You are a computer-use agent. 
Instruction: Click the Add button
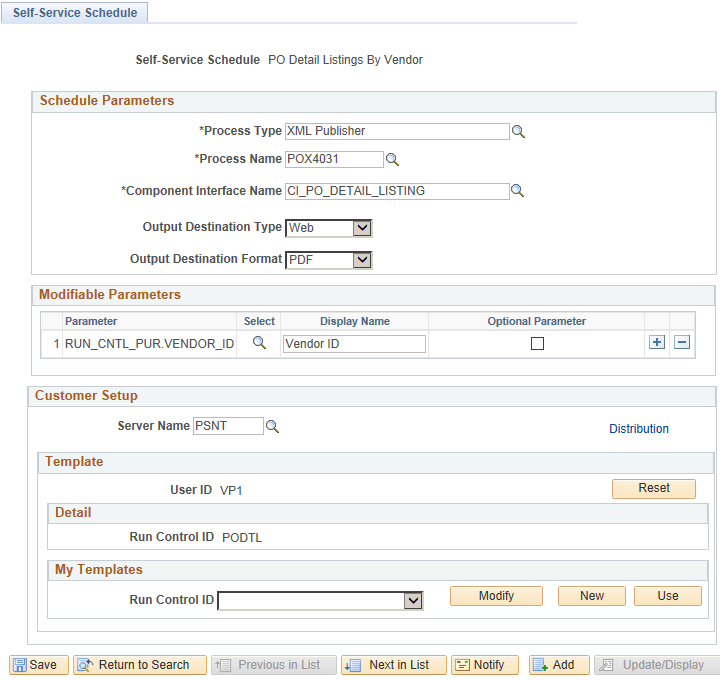(x=559, y=664)
